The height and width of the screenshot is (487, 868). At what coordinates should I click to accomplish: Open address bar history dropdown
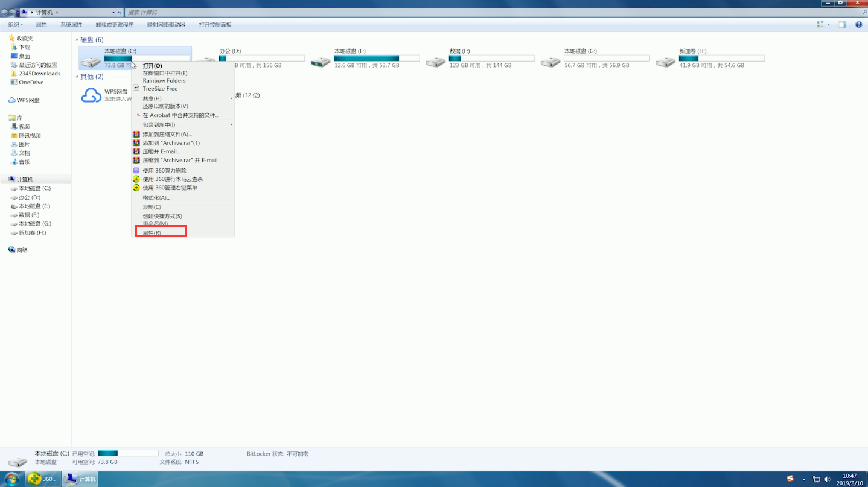point(113,12)
